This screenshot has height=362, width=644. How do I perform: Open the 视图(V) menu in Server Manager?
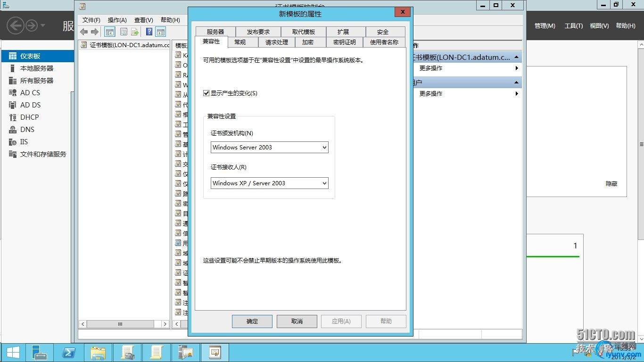599,26
